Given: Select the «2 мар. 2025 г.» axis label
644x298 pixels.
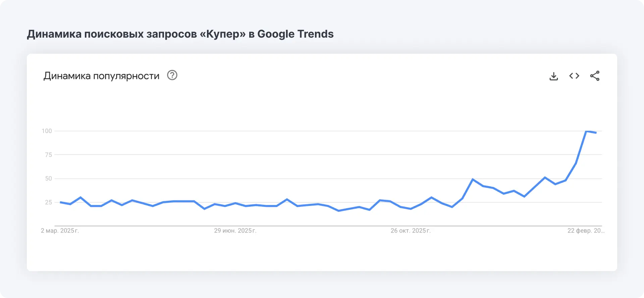Looking at the screenshot, I should click(60, 231).
